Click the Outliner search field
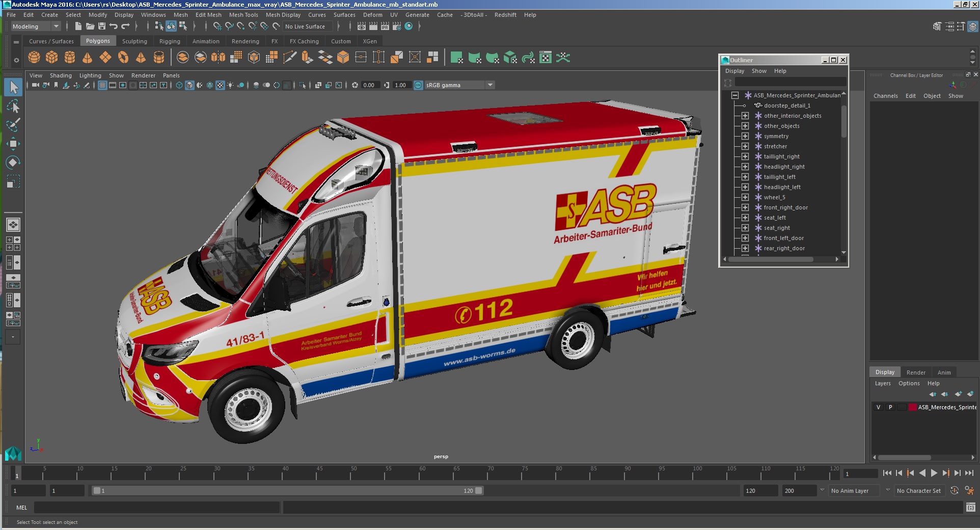Screen dimensions: 980x530 click(x=791, y=82)
